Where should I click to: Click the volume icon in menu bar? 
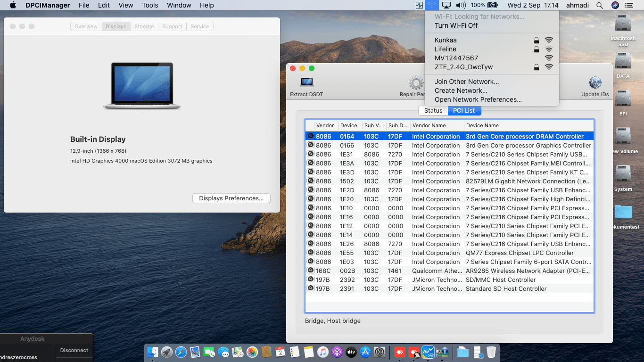coord(461,5)
